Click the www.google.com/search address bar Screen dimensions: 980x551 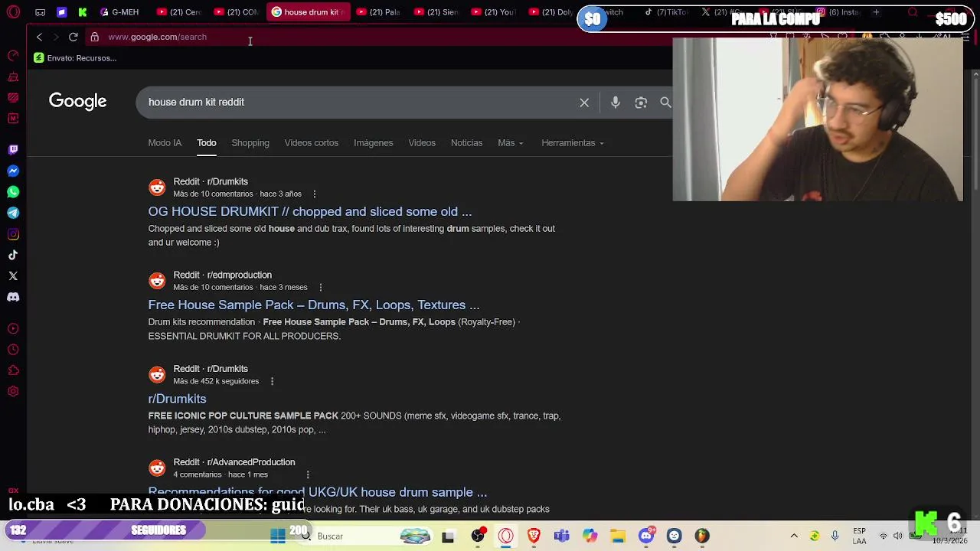[x=157, y=37]
